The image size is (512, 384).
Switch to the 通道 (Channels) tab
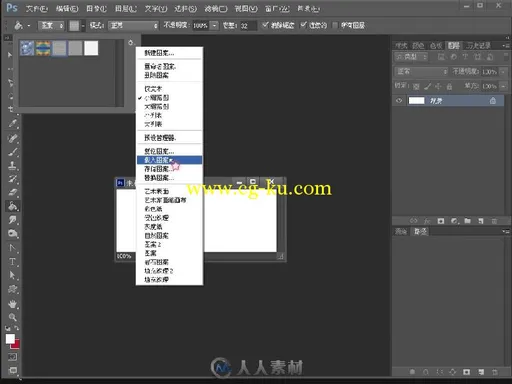tap(401, 231)
